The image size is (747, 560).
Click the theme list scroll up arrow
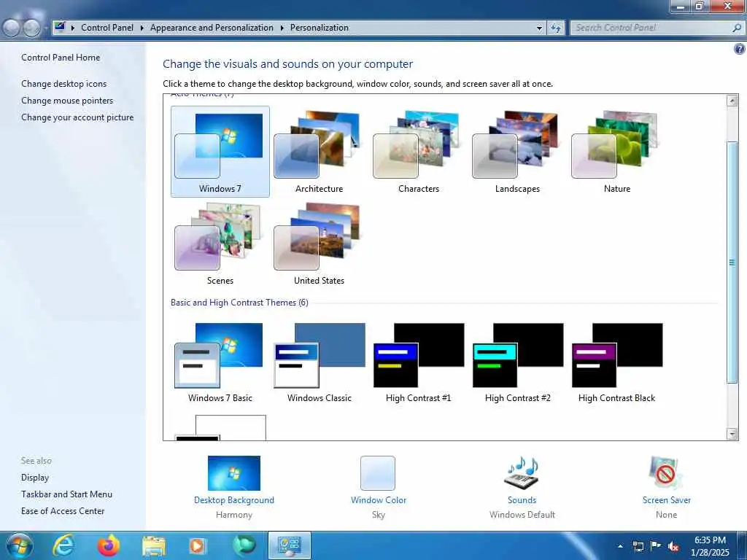pyautogui.click(x=732, y=101)
